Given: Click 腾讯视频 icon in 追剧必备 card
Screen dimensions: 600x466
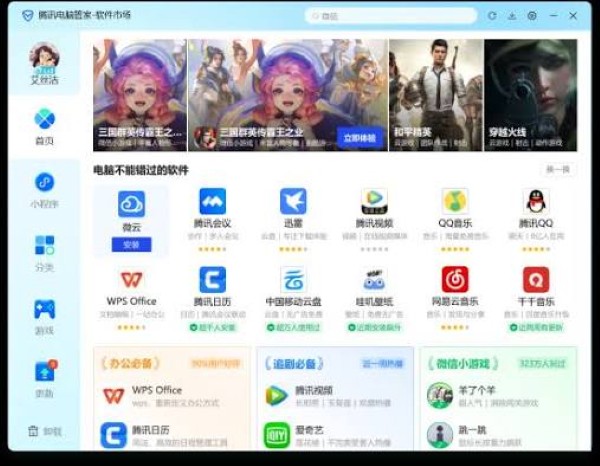Looking at the screenshot, I should [277, 395].
